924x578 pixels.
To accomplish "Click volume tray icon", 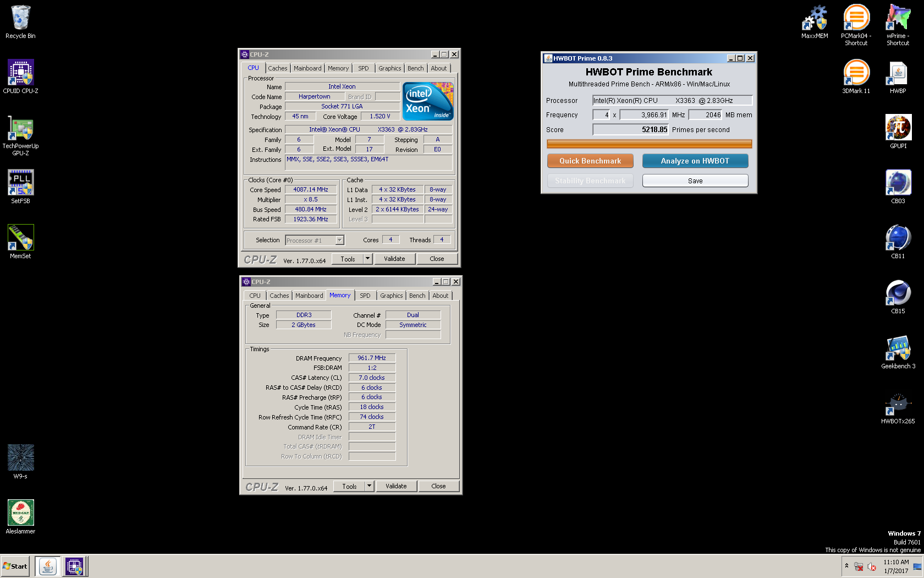I will pyautogui.click(x=871, y=566).
